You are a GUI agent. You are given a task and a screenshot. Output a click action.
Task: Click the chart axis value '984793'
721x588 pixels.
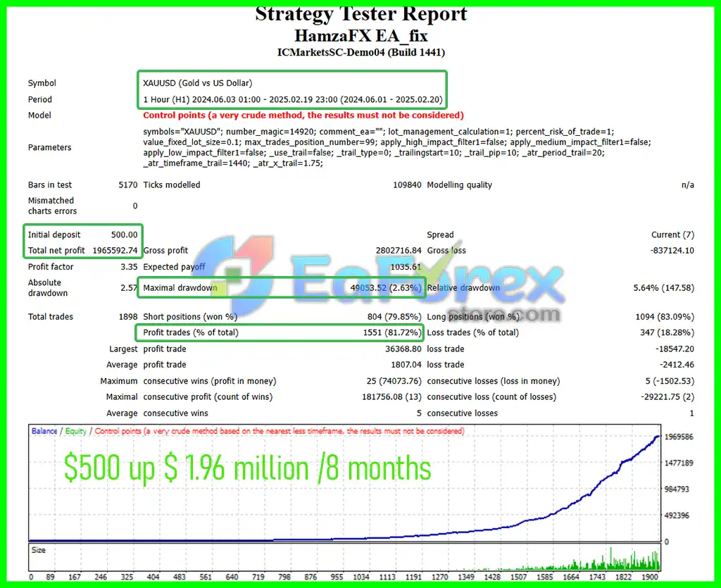pos(677,489)
